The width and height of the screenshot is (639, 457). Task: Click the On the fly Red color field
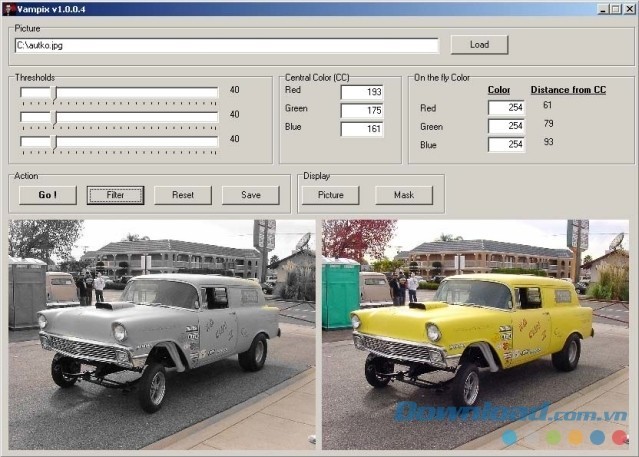(506, 108)
